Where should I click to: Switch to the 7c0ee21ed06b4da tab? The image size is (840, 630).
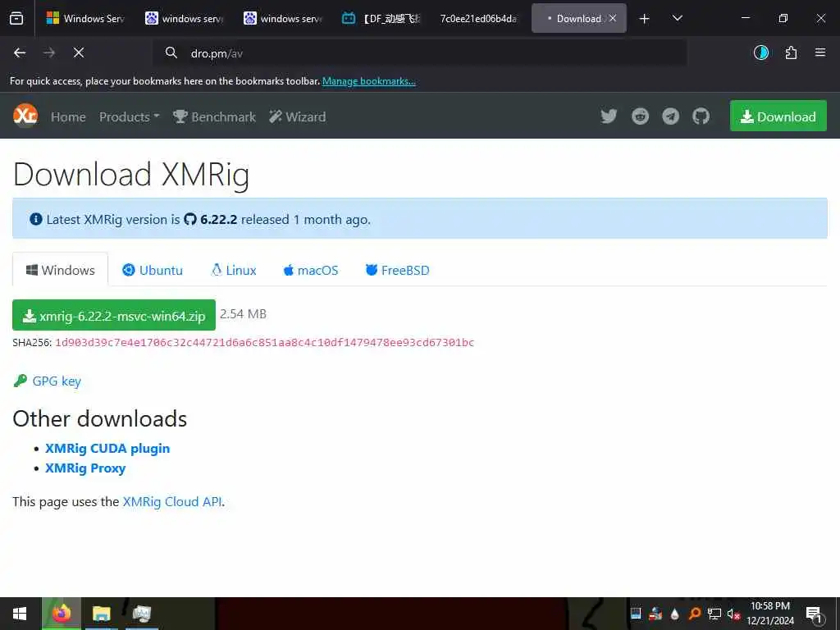pyautogui.click(x=478, y=19)
